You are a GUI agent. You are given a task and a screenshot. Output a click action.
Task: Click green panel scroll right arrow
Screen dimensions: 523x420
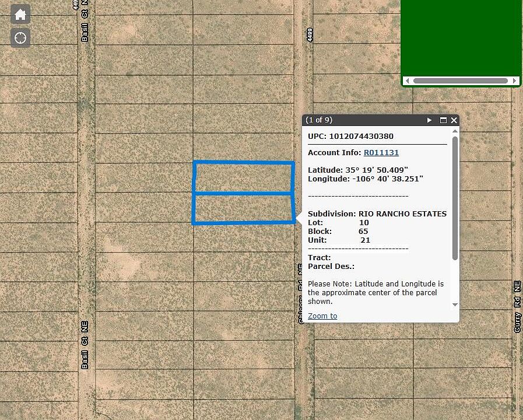point(515,80)
